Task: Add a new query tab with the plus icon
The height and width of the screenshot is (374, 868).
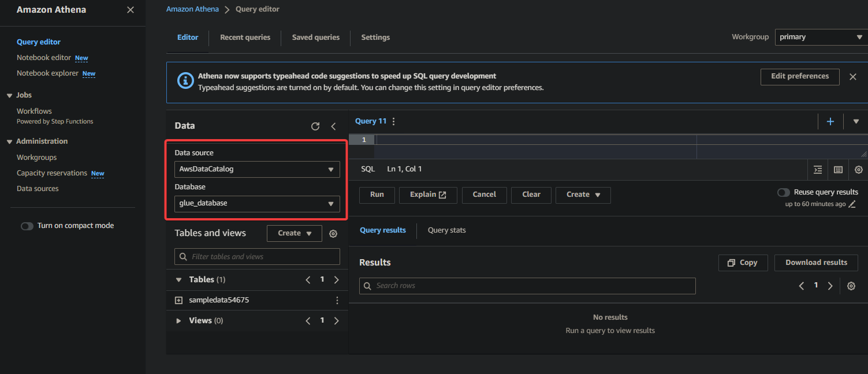Action: pos(830,121)
